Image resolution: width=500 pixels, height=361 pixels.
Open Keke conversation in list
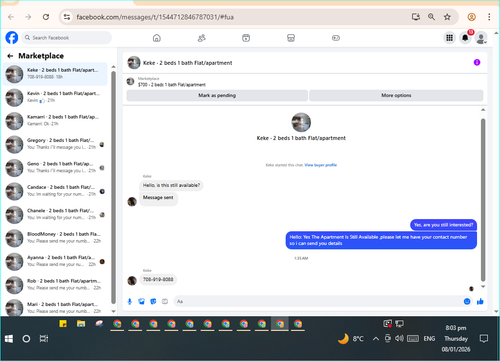(x=55, y=74)
